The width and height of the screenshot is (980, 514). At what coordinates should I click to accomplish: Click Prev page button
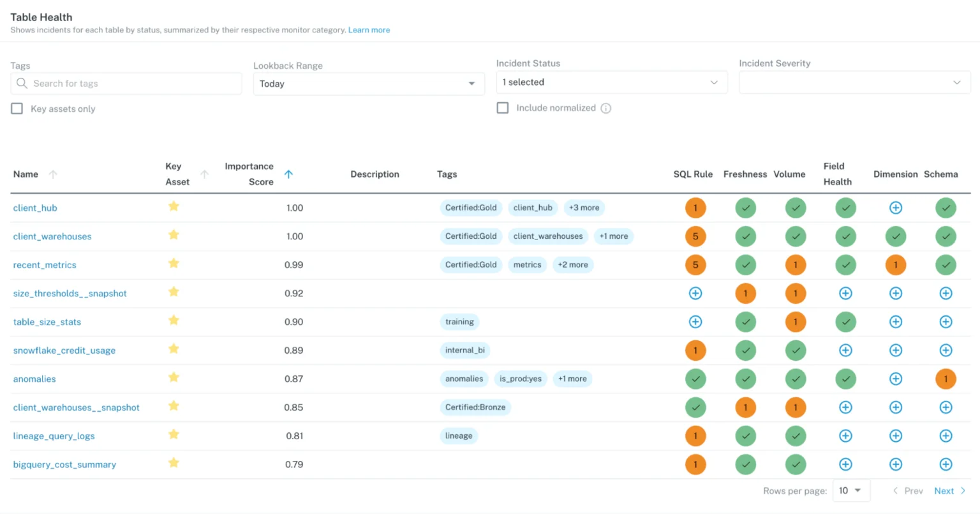pos(908,490)
